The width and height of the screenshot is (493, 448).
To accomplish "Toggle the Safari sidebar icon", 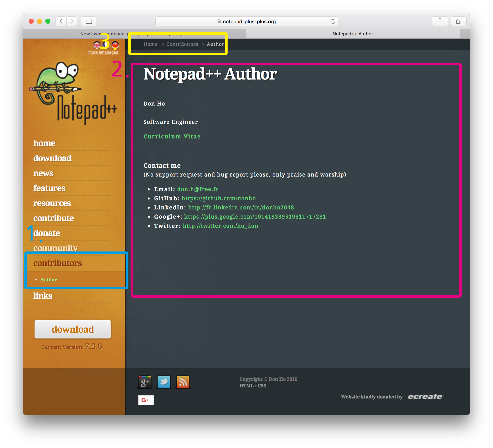I will [89, 21].
